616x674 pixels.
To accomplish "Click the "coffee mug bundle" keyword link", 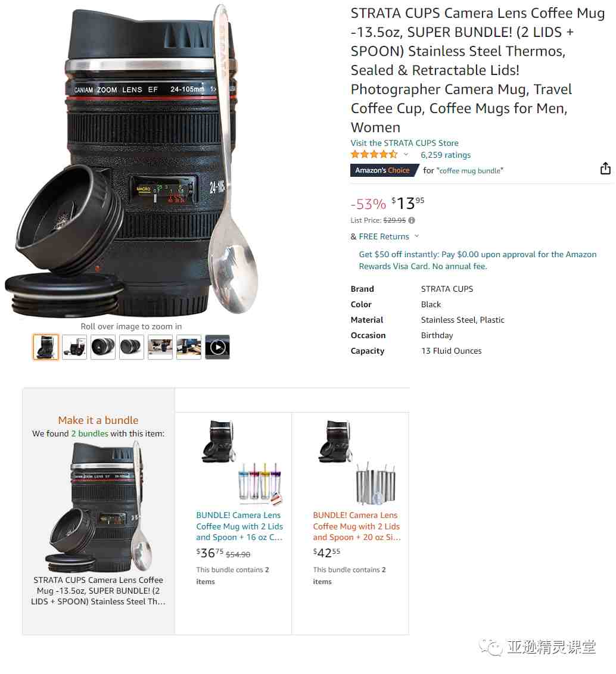I will tap(469, 171).
